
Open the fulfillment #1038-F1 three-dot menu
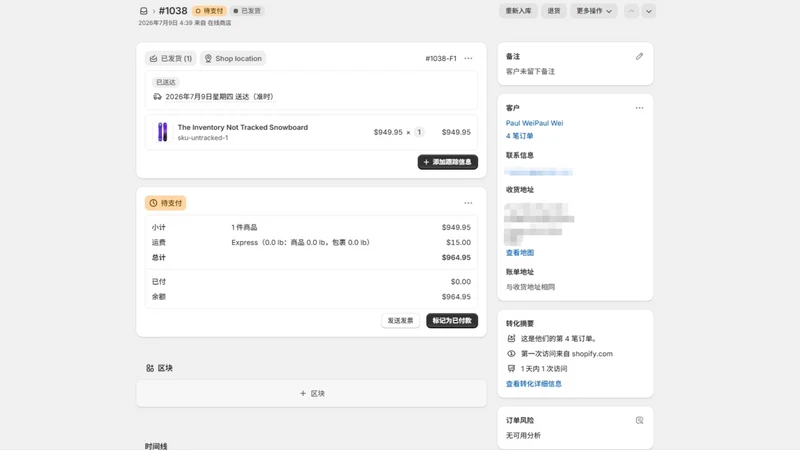pyautogui.click(x=468, y=58)
